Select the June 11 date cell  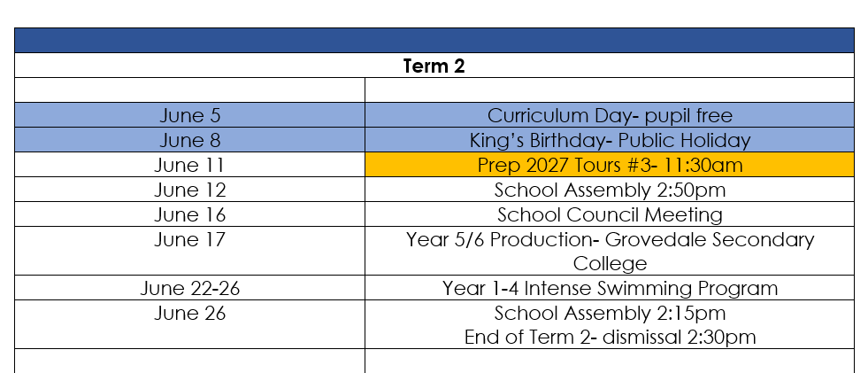click(x=190, y=165)
